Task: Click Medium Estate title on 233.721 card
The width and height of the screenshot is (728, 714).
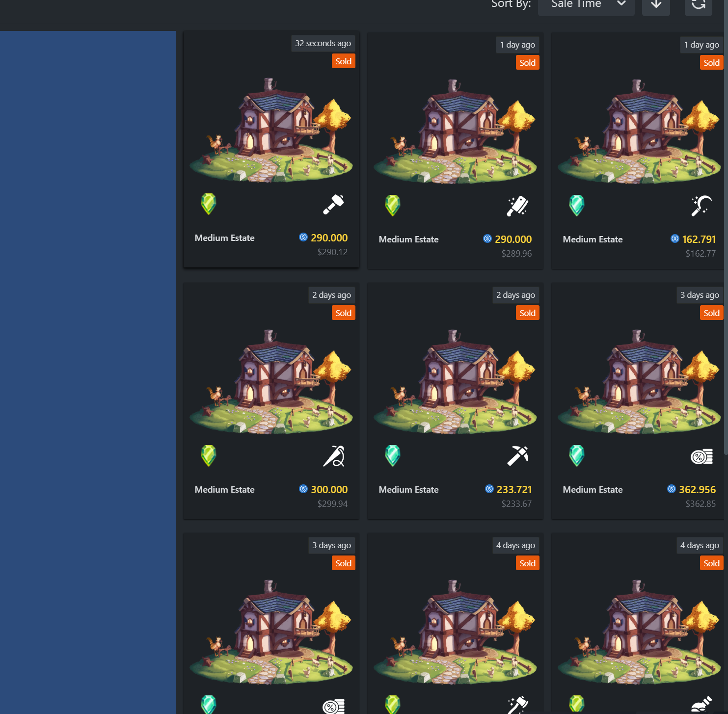Action: [409, 490]
